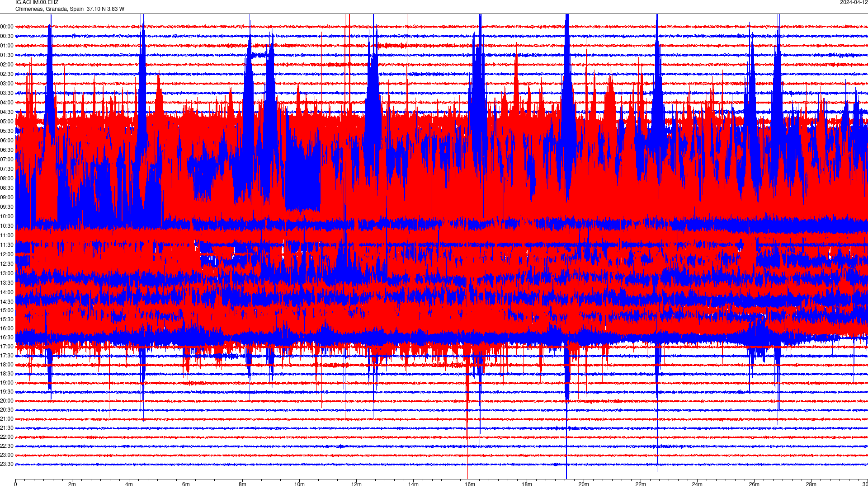Click the 07:30 trace time label
Screen dimensions: 868x488
point(7,169)
